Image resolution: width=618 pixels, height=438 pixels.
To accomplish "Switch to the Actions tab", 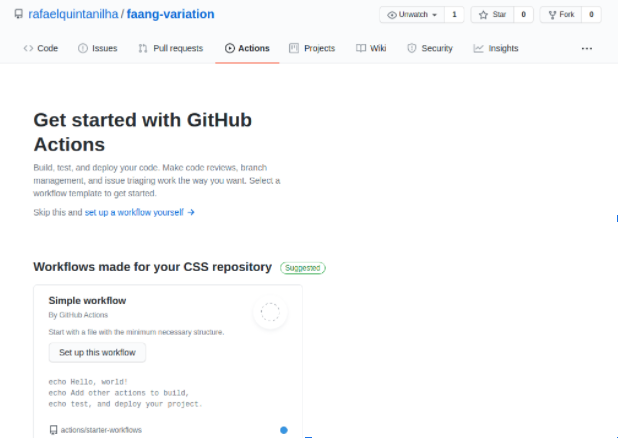I will (x=247, y=48).
